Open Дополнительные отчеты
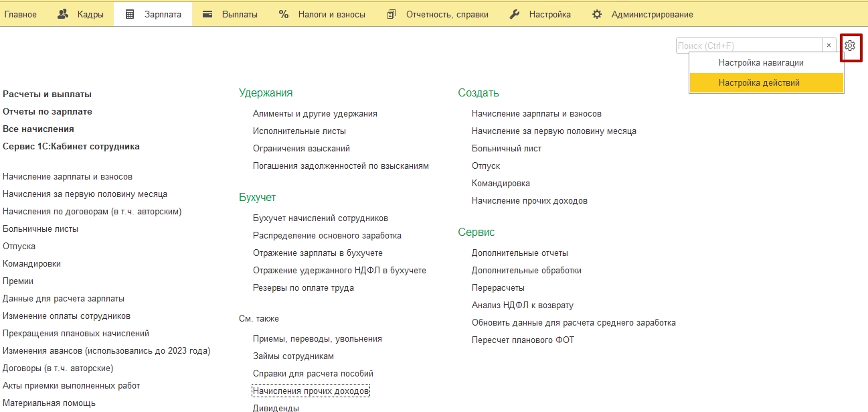 coord(520,253)
